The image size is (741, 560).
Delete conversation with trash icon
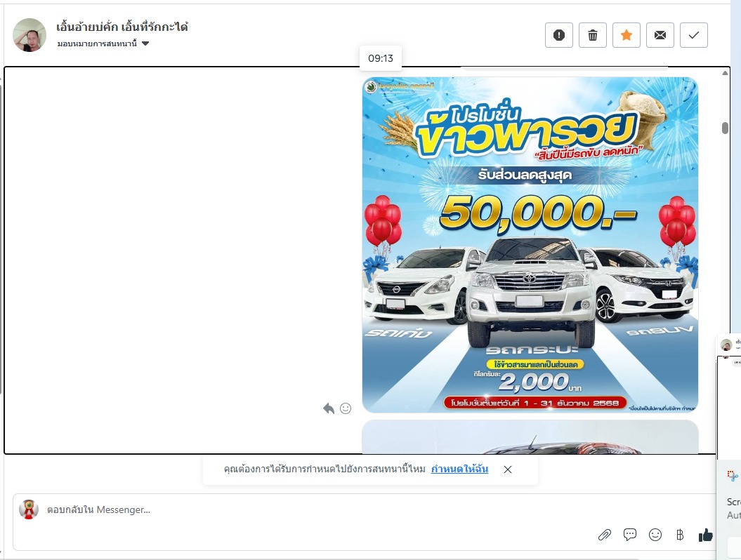[x=593, y=35]
